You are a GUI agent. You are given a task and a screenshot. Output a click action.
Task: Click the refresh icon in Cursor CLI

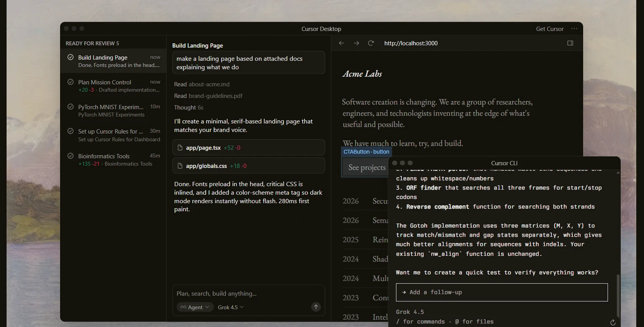pyautogui.click(x=613, y=322)
